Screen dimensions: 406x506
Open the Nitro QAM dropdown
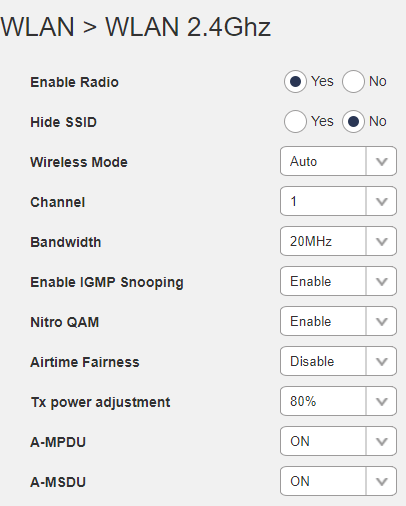point(338,321)
